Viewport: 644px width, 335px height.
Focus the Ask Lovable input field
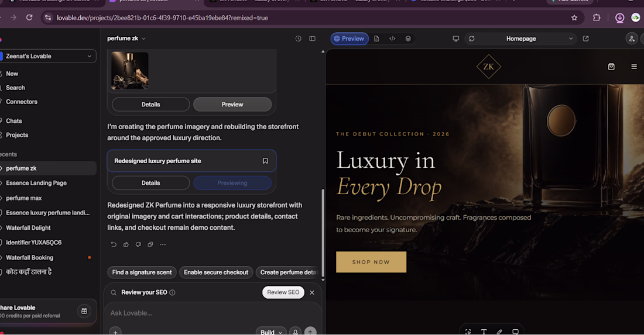point(213,313)
